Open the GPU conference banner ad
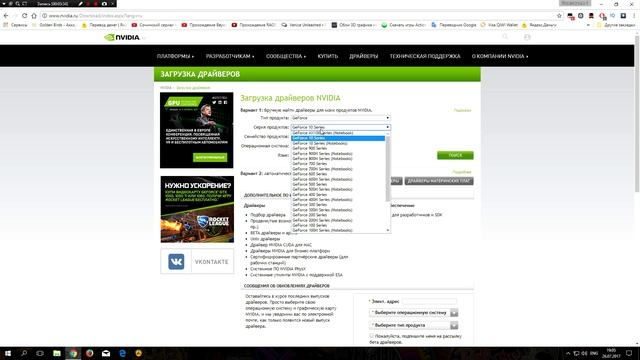Viewport: 640px width, 360px height. pos(197,130)
